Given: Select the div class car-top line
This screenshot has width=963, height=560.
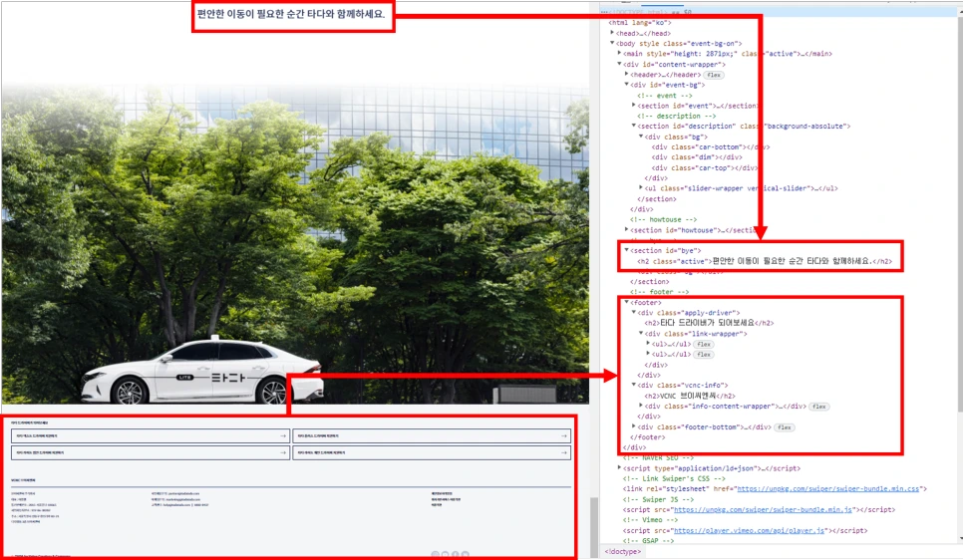Looking at the screenshot, I should 705,167.
